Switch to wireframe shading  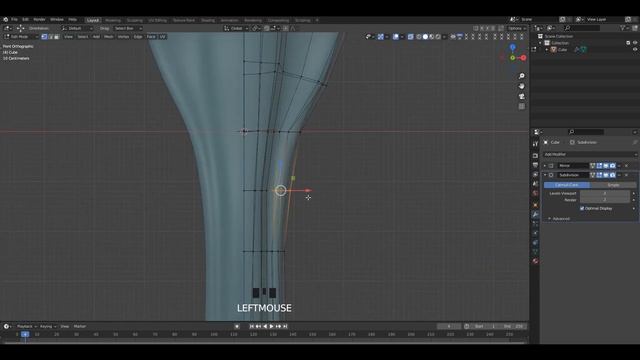(x=419, y=37)
